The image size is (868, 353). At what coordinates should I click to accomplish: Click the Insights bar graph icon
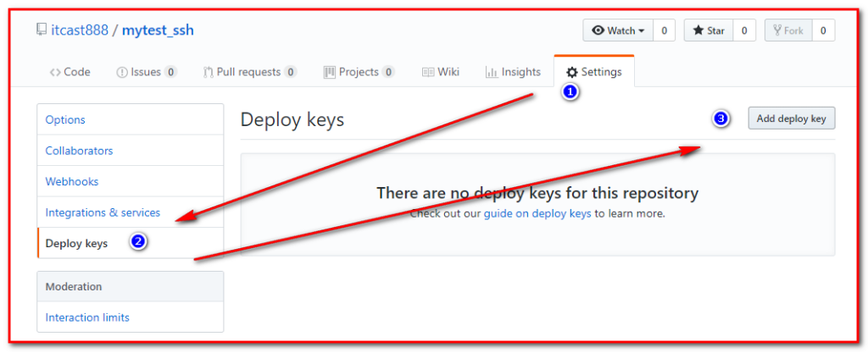click(491, 72)
